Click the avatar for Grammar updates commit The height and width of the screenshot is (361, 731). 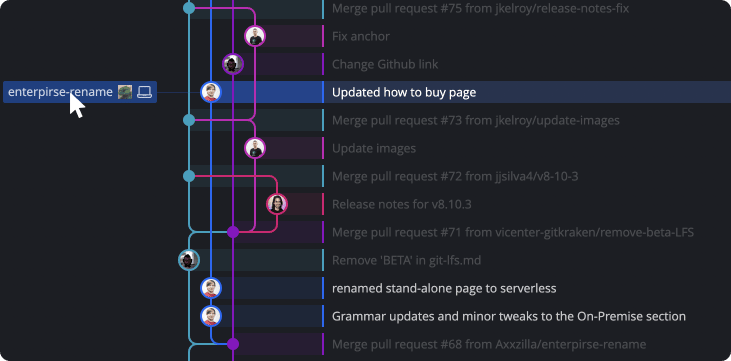(211, 316)
